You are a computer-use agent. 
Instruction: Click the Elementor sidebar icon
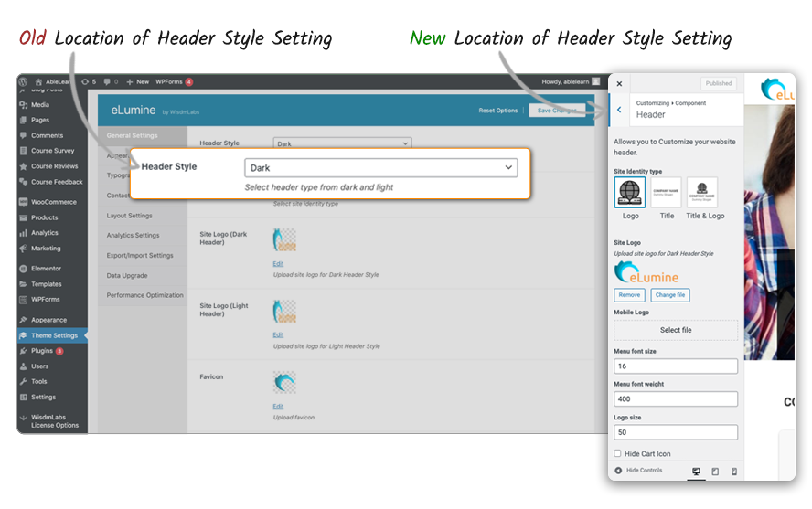coord(24,269)
